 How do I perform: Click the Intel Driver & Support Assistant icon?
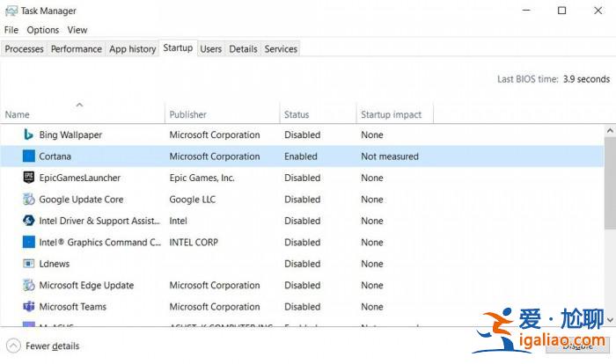(x=29, y=221)
